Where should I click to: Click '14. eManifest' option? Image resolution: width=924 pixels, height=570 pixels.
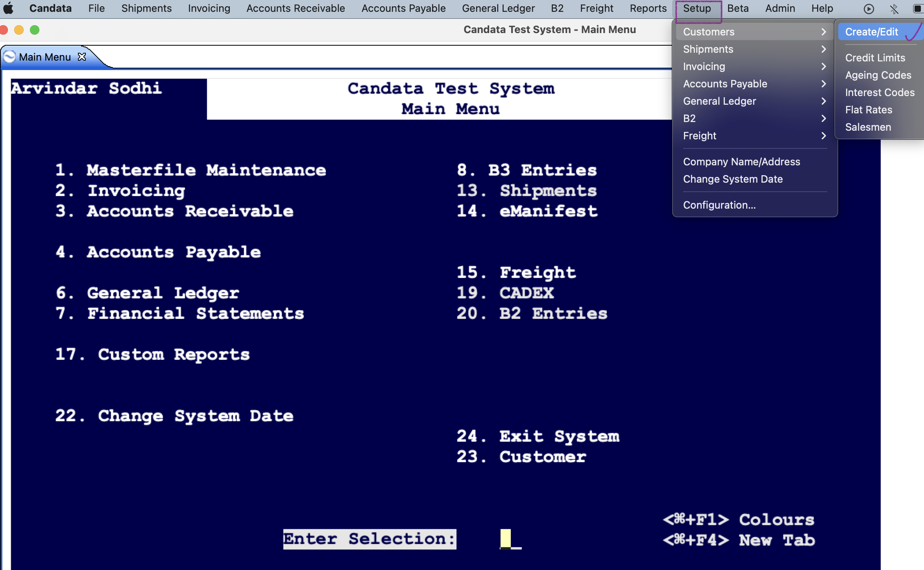pos(527,211)
